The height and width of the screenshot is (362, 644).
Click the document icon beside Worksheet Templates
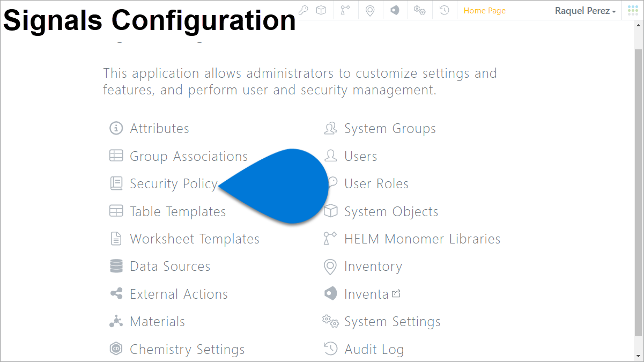point(116,239)
